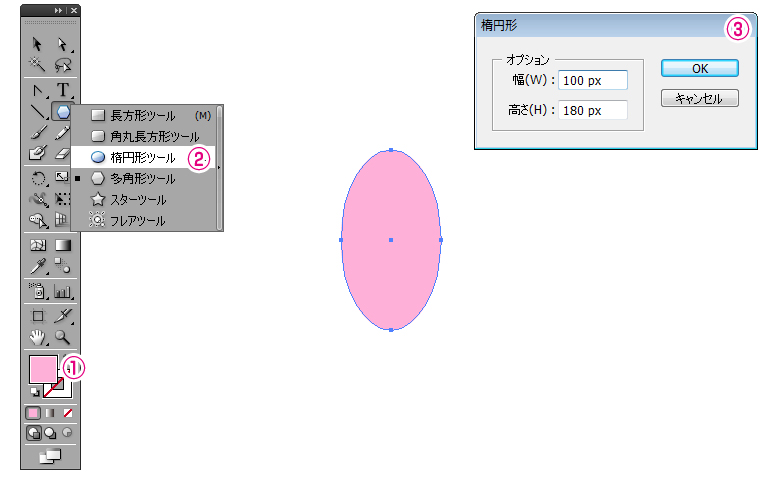Enable Draw Behind mode

tap(50, 433)
